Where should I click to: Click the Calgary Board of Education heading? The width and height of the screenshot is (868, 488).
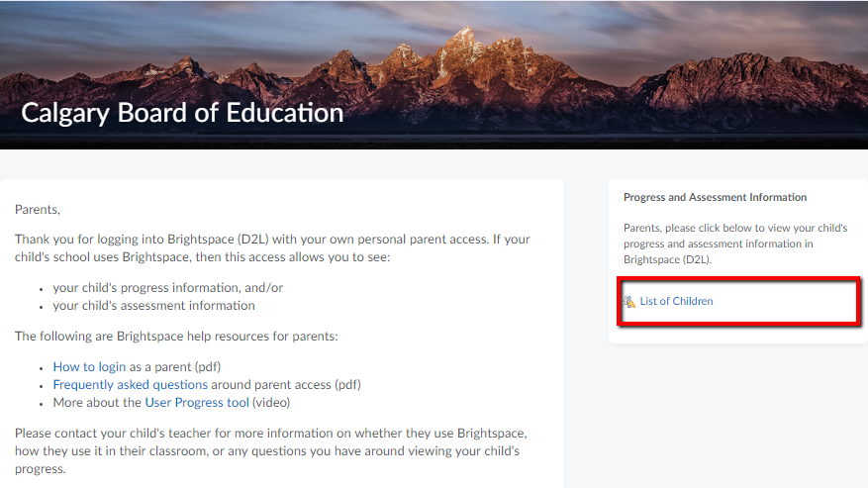[x=182, y=113]
